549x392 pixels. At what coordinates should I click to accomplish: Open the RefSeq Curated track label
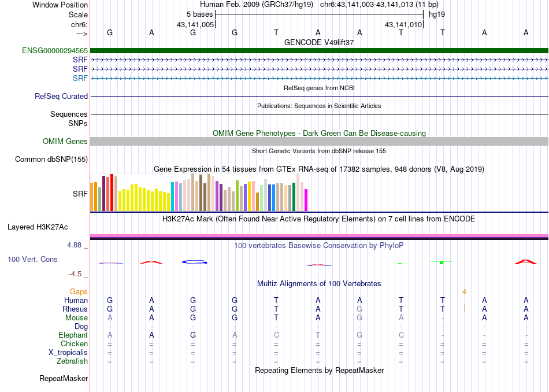click(61, 96)
